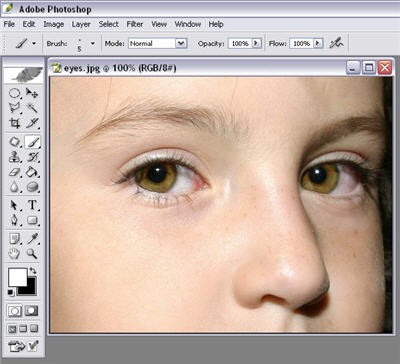Select the History Brush tool
The height and width of the screenshot is (364, 400).
32,157
